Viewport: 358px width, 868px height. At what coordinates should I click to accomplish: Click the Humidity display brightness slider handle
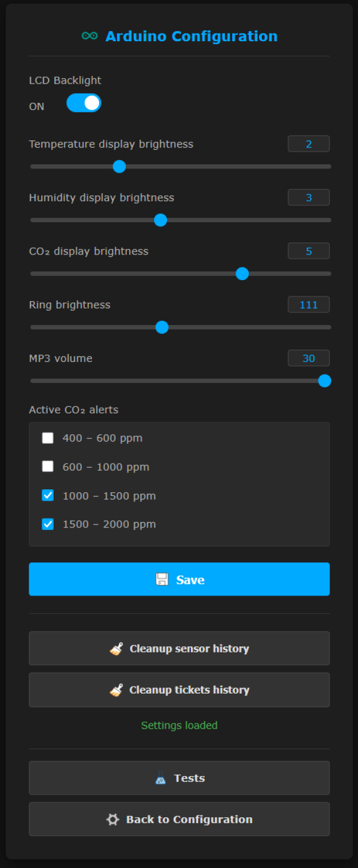161,220
